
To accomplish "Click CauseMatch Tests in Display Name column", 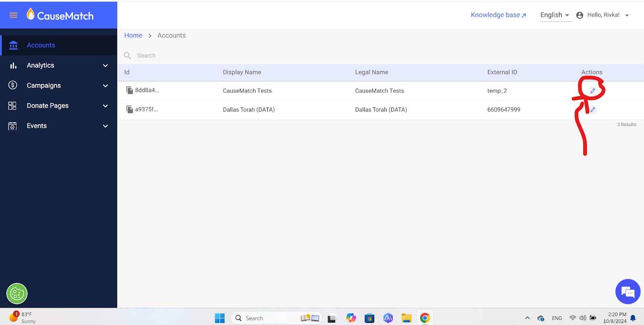I will tap(247, 91).
